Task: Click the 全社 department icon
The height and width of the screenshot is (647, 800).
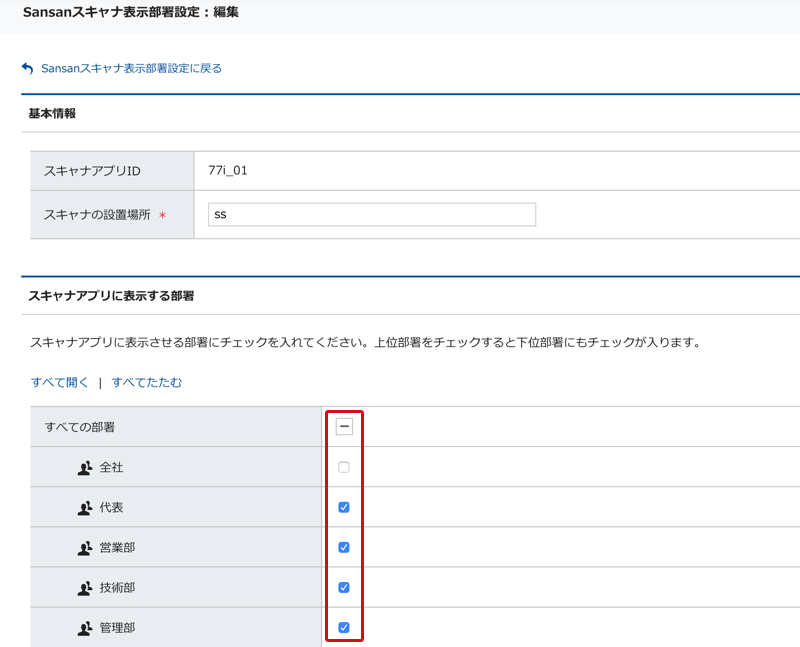Action: point(85,468)
